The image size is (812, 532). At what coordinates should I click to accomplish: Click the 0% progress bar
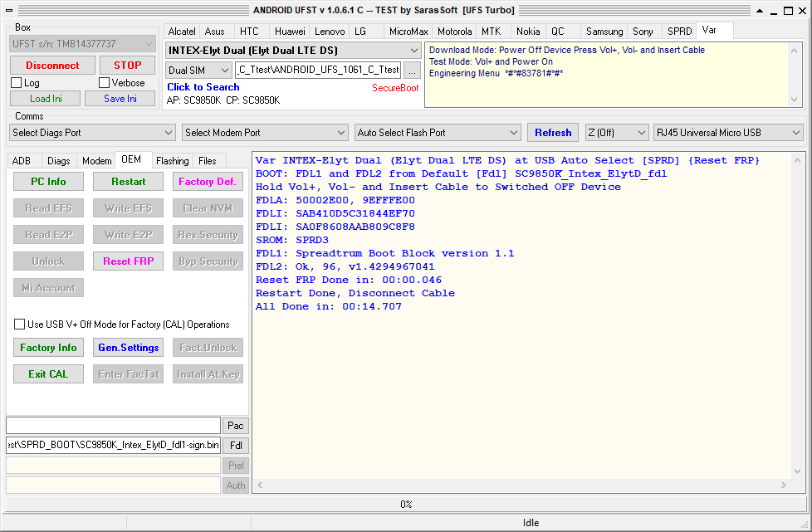point(406,504)
